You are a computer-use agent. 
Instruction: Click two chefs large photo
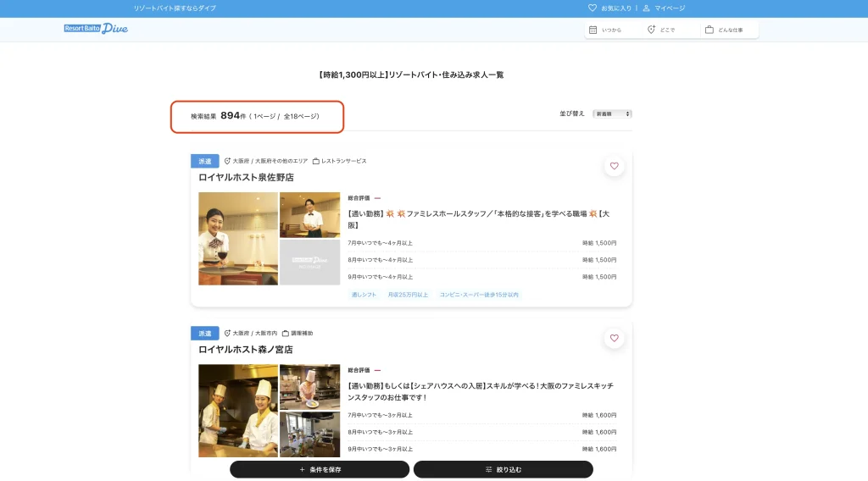pos(238,411)
